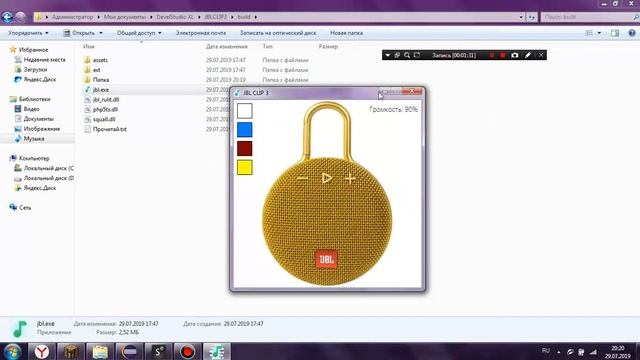The image size is (640, 360).
Task: Sort by Размер column header
Action: tap(328, 47)
